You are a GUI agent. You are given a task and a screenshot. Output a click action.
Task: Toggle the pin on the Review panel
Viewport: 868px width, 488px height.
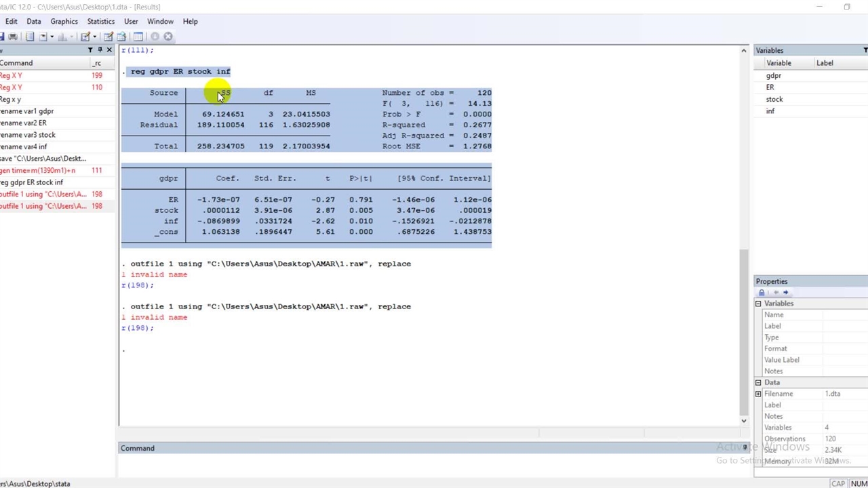click(100, 50)
